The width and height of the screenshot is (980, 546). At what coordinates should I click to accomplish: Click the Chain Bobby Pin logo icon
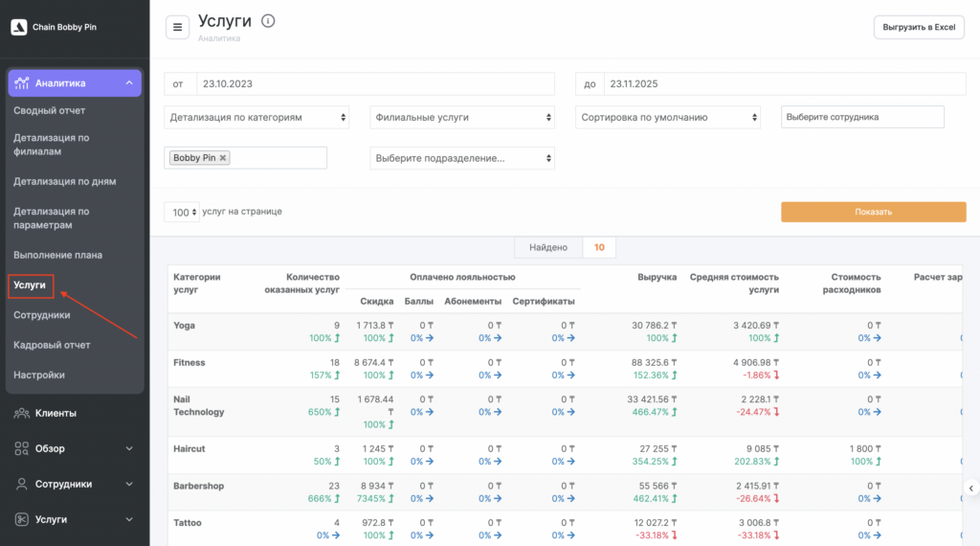18,27
